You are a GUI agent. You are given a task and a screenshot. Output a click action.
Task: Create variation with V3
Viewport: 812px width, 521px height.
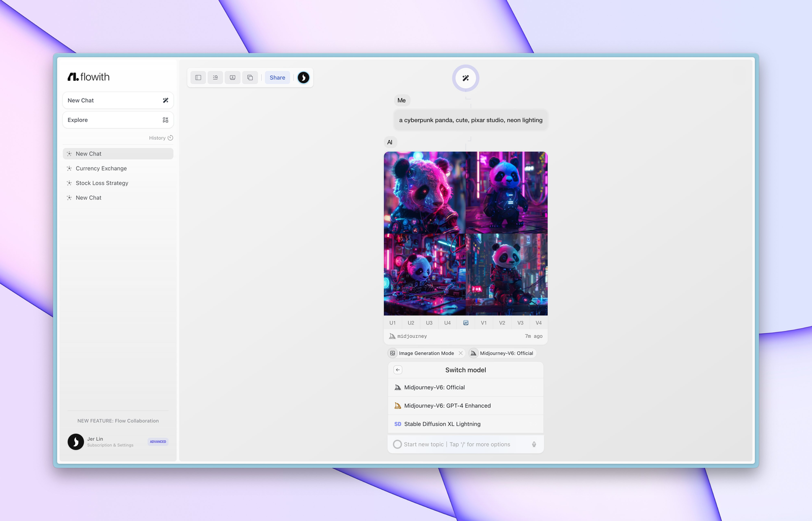coord(520,323)
